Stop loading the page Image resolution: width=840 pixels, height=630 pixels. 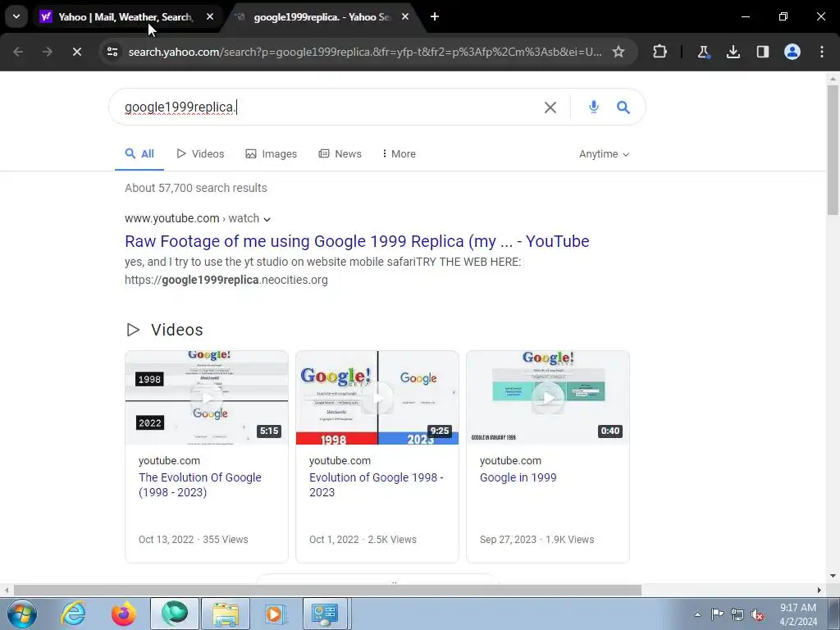tap(77, 52)
